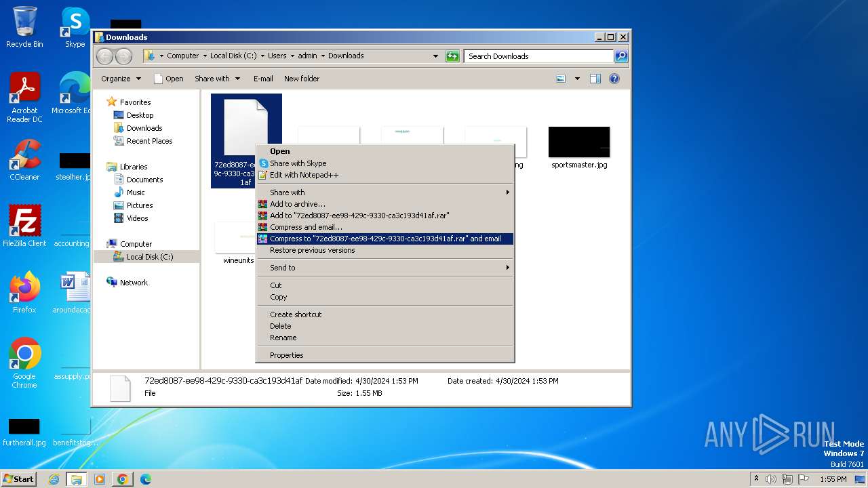Image resolution: width=868 pixels, height=488 pixels.
Task: Select Rename from the context menu
Action: click(384, 338)
